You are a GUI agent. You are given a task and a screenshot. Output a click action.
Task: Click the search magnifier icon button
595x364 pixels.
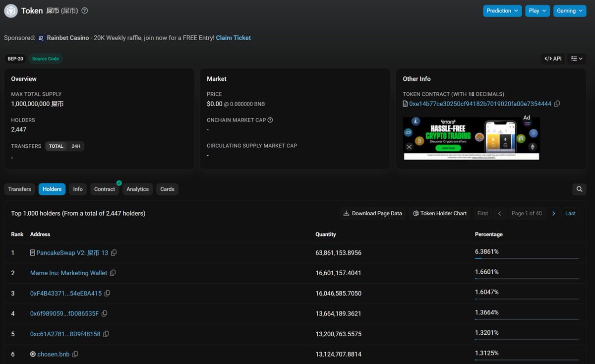coord(579,189)
